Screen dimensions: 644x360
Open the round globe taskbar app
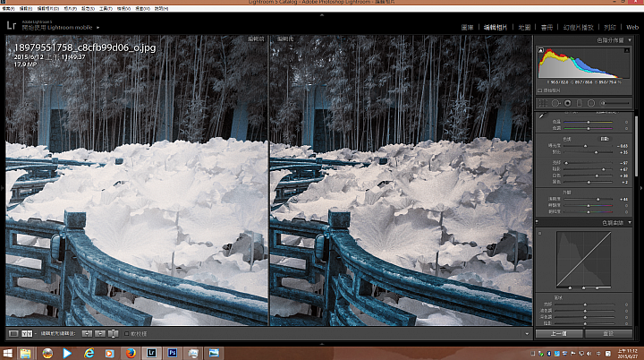coord(47,353)
